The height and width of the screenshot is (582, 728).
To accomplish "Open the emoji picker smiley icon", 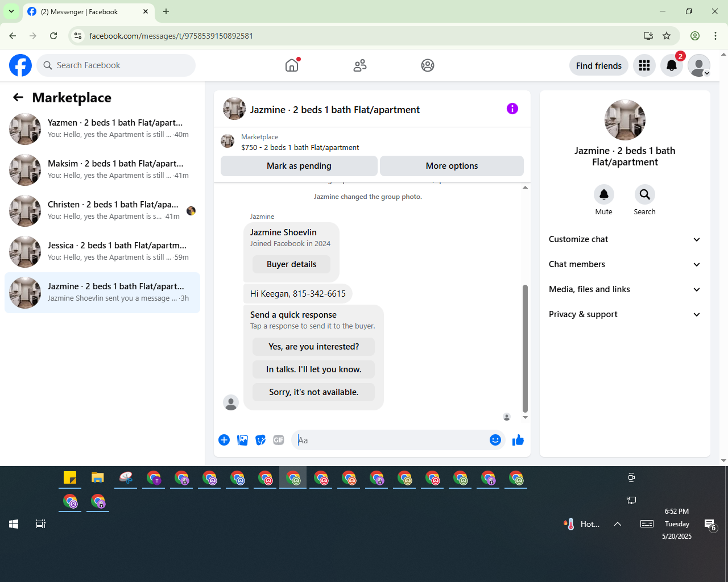I will (x=495, y=440).
